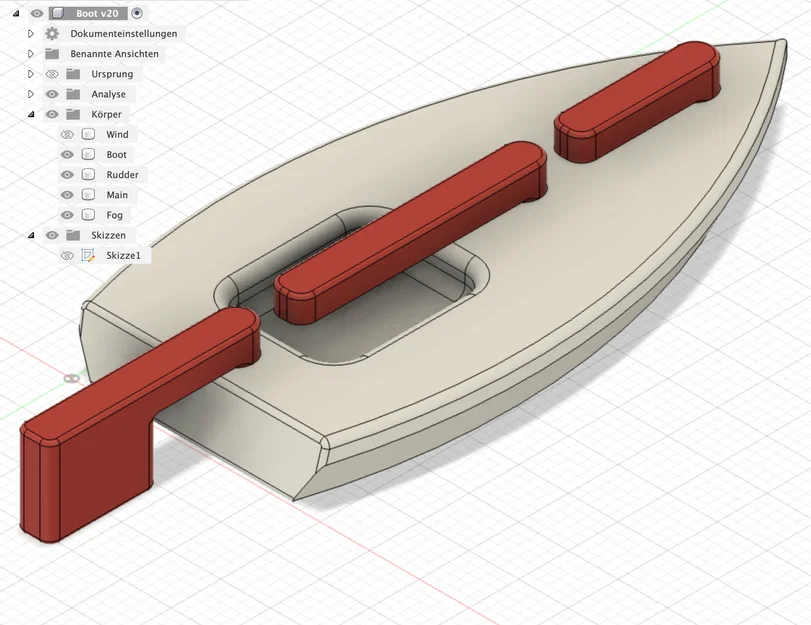The height and width of the screenshot is (625, 811).
Task: Click the Skizzen folder icon
Action: click(73, 235)
